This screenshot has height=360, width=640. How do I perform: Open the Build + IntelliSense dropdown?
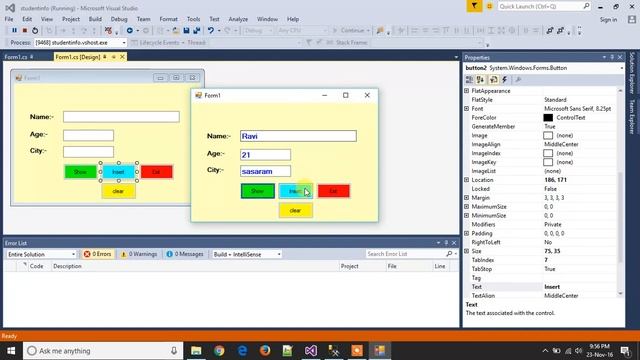279,254
